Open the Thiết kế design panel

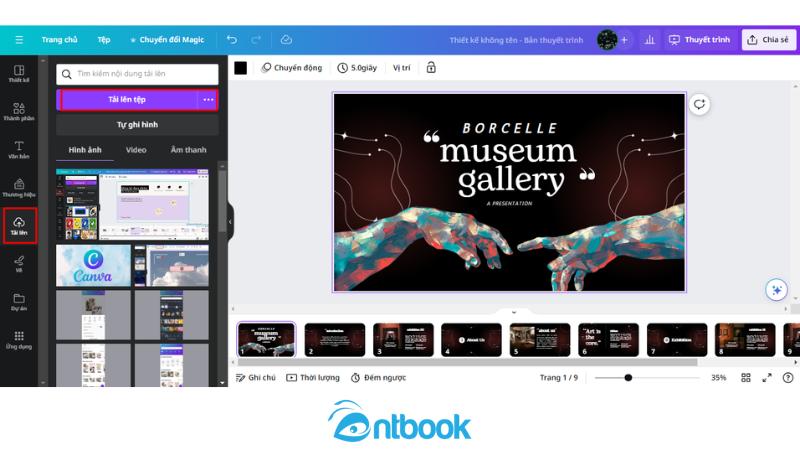pyautogui.click(x=19, y=73)
